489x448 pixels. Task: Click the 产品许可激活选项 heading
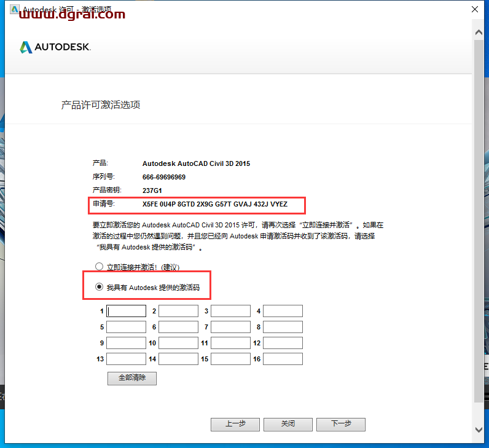(x=101, y=105)
